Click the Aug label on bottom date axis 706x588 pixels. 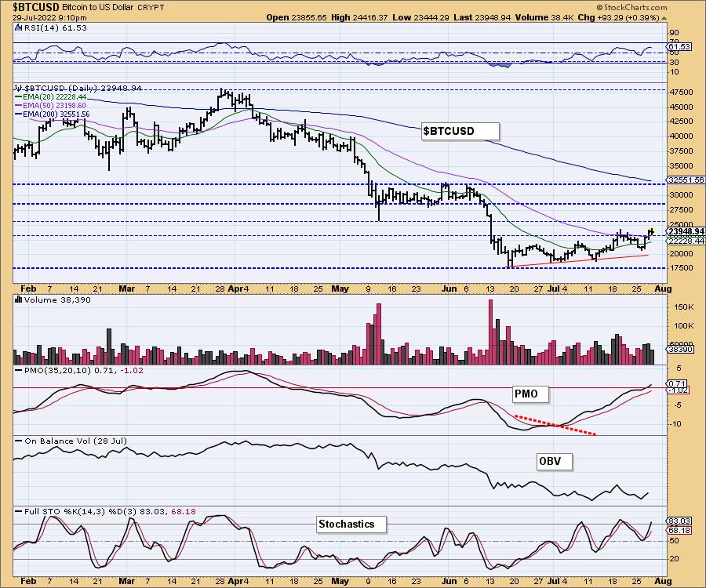tap(664, 581)
